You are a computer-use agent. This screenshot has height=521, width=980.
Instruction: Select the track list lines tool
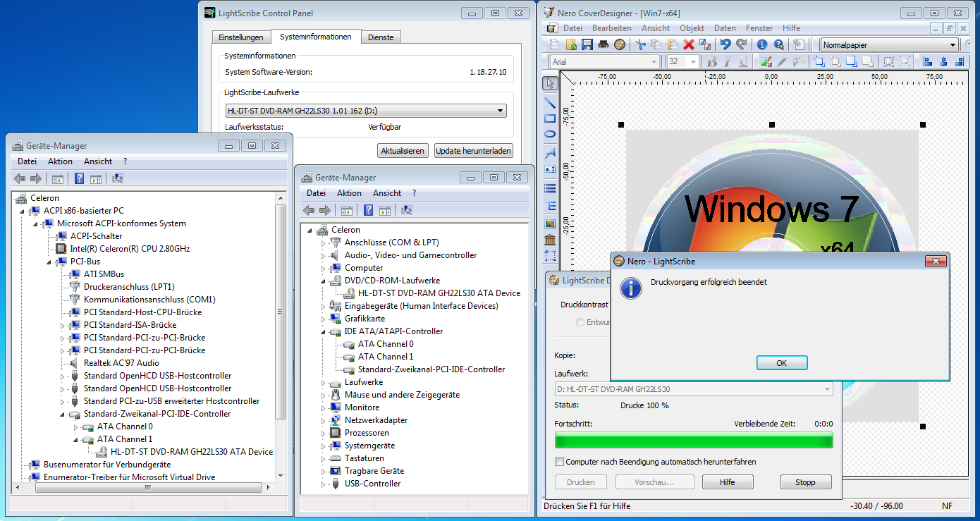pos(550,188)
